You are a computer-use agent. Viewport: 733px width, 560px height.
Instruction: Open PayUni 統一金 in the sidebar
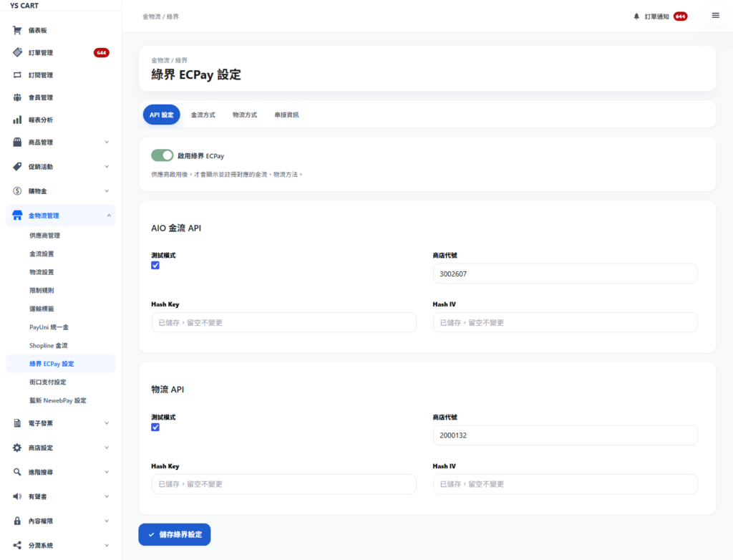[49, 327]
